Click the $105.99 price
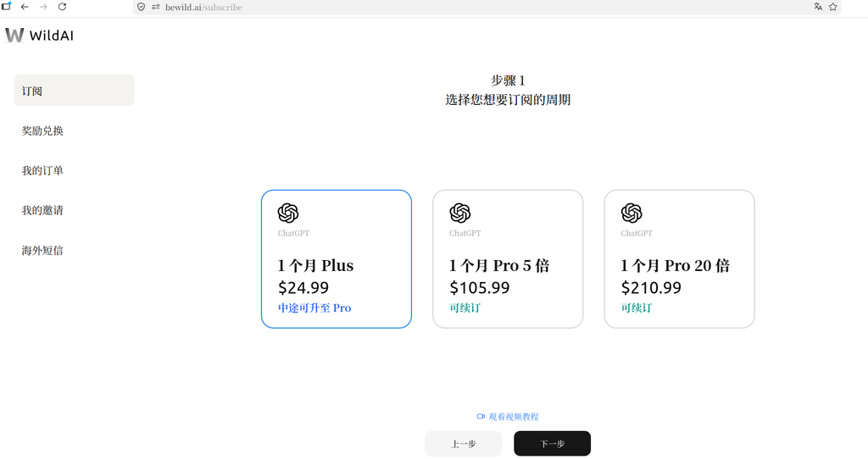The height and width of the screenshot is (459, 868). (480, 288)
